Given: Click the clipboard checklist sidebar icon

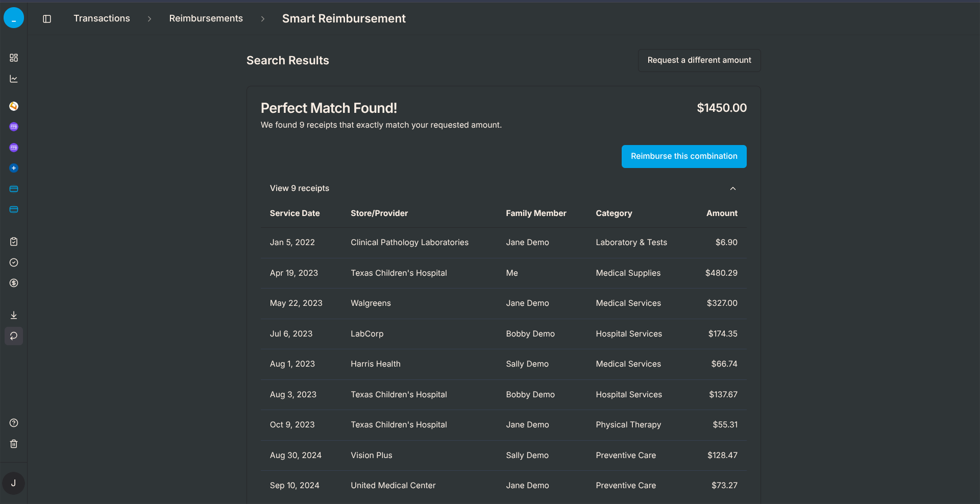Looking at the screenshot, I should [x=14, y=242].
